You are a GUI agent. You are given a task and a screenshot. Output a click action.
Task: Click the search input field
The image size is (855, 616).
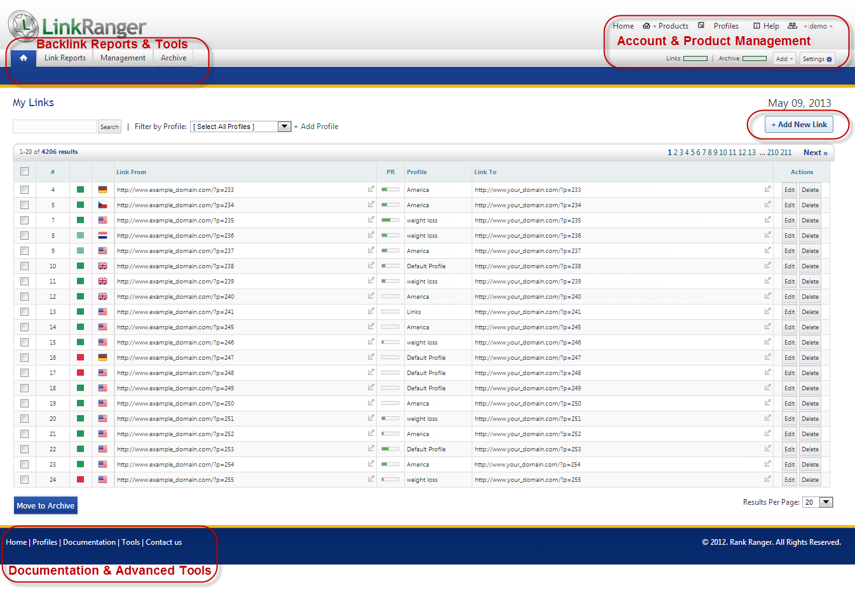click(x=55, y=127)
